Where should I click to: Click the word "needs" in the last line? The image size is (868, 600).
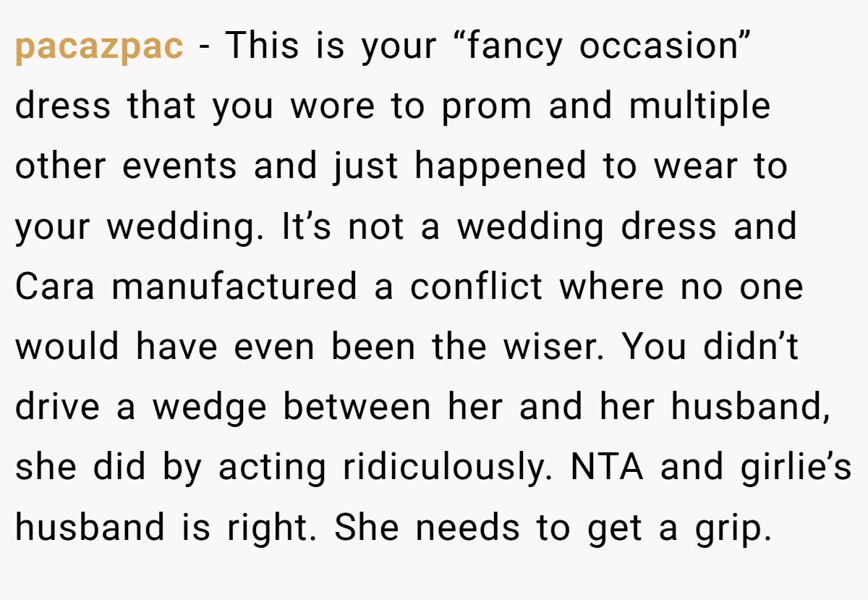[x=468, y=528]
